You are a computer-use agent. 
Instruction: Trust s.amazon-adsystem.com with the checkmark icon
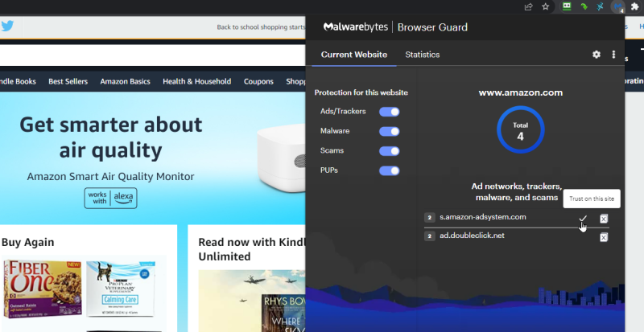tap(583, 218)
